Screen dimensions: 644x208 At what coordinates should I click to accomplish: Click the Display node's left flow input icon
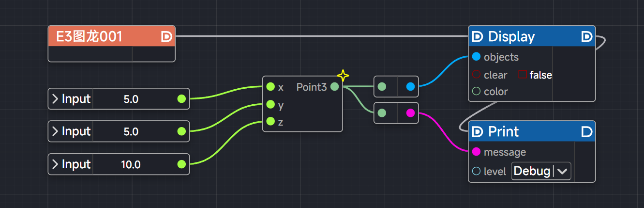click(478, 37)
